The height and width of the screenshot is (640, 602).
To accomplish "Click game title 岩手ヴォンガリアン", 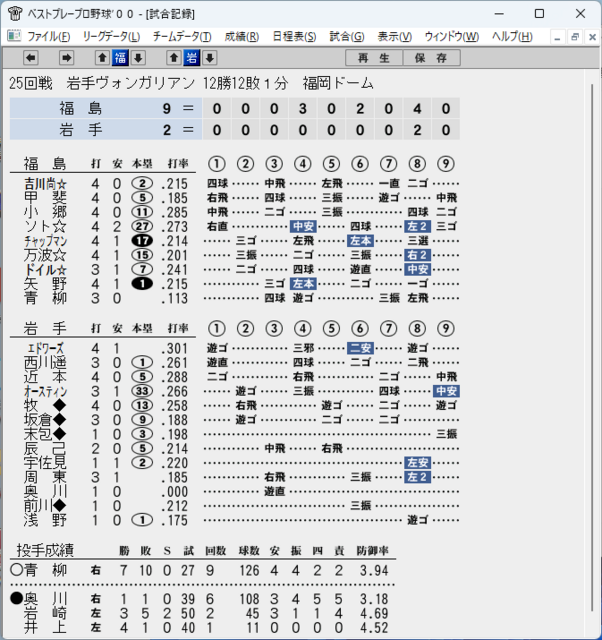I will click(131, 83).
